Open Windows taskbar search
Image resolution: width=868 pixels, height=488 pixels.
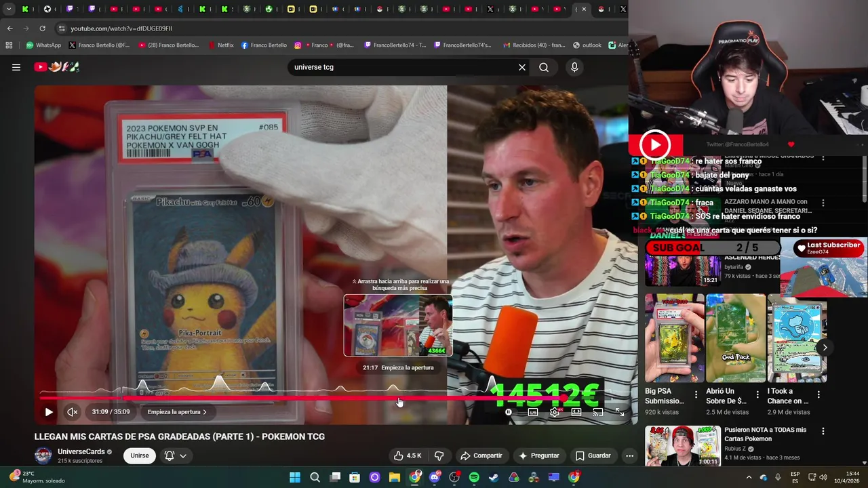315,477
